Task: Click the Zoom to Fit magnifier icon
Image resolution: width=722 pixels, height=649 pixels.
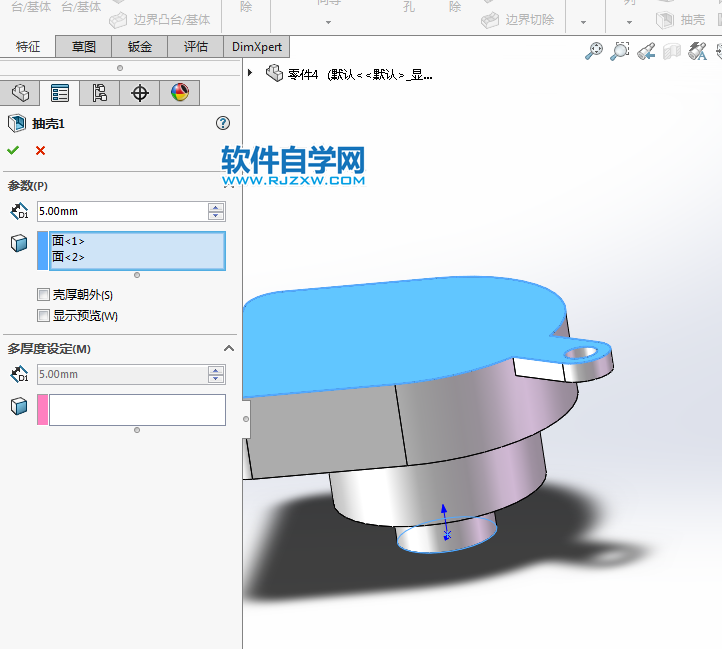Action: coord(594,51)
